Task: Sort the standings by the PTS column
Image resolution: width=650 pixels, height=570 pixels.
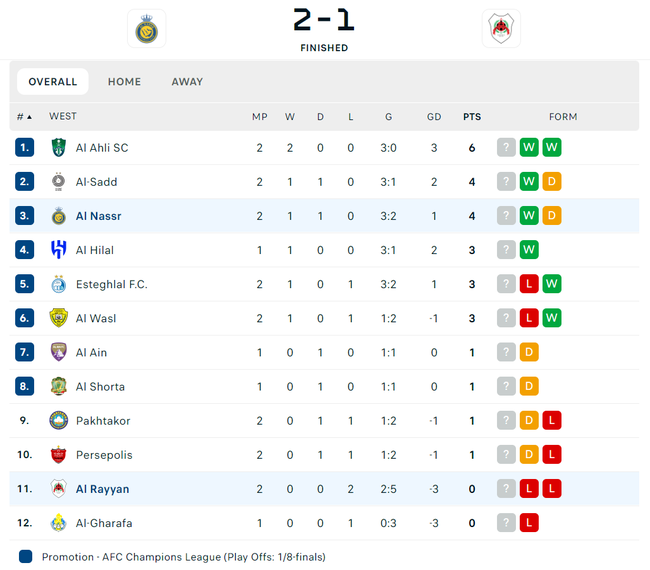Action: point(472,117)
